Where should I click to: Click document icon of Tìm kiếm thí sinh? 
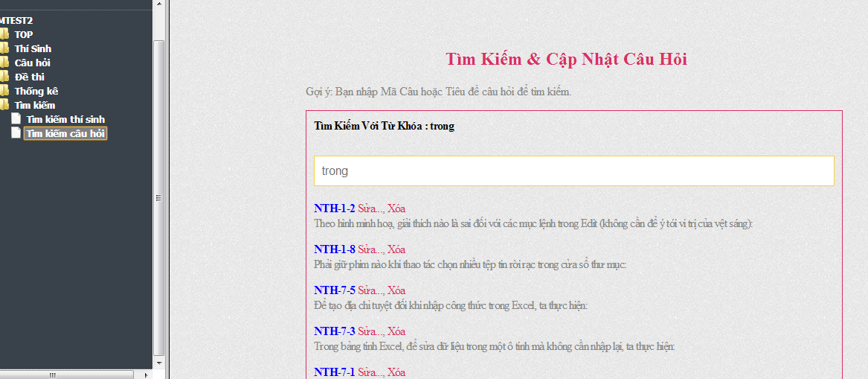pyautogui.click(x=16, y=118)
